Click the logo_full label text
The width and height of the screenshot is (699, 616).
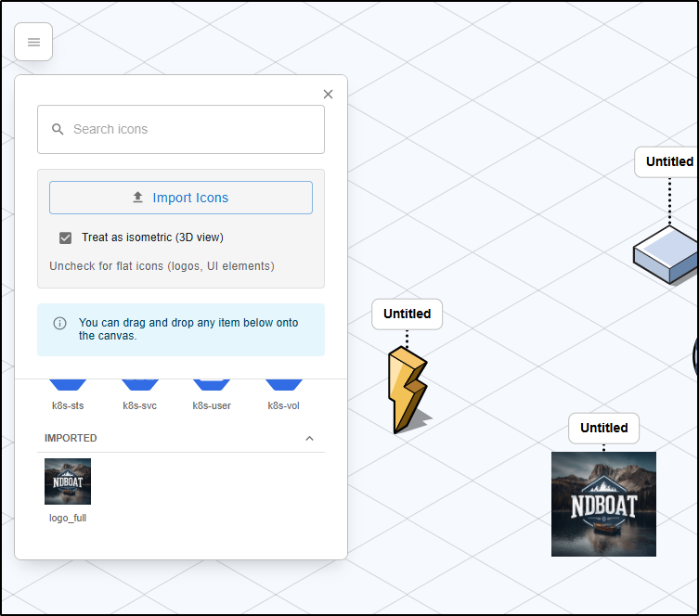point(68,518)
